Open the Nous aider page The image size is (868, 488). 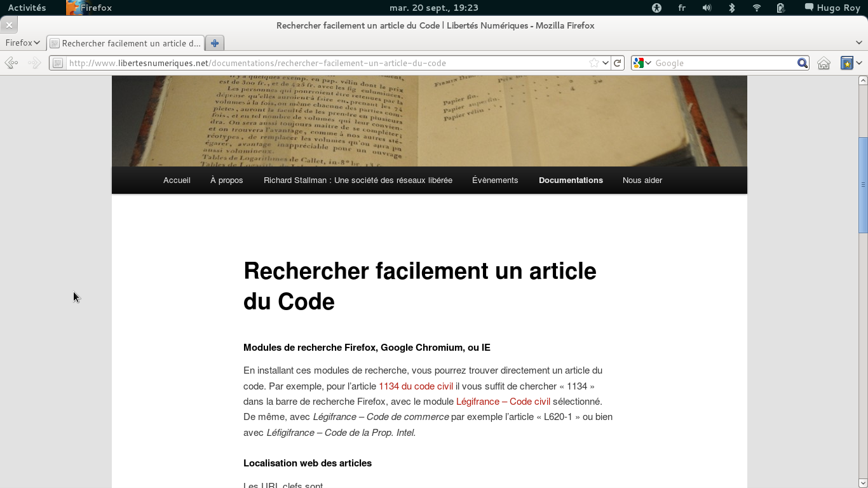click(x=642, y=180)
